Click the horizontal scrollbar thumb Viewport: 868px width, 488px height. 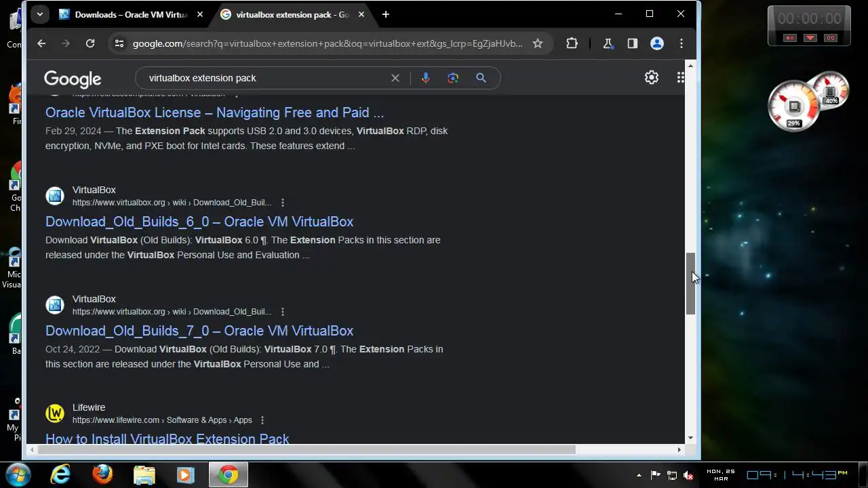(306, 449)
